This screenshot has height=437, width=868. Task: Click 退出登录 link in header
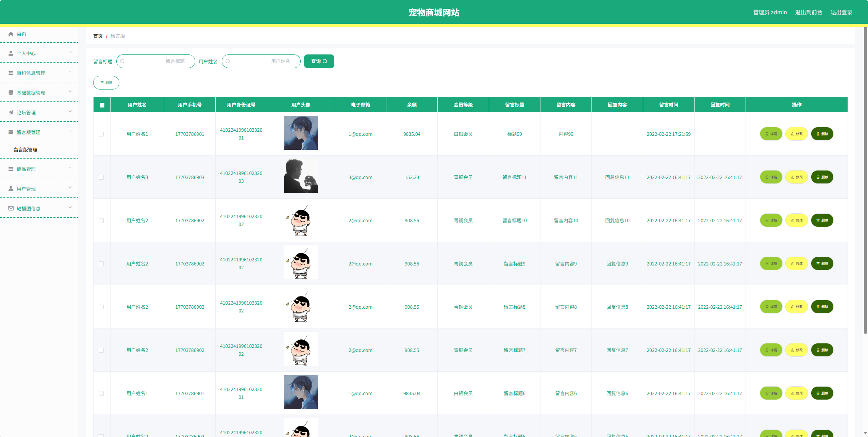click(x=841, y=13)
